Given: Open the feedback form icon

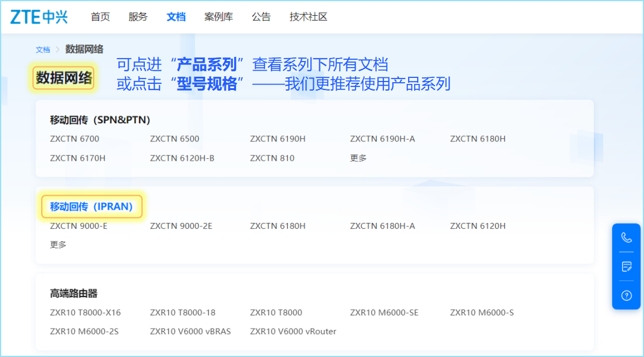Looking at the screenshot, I should [626, 266].
